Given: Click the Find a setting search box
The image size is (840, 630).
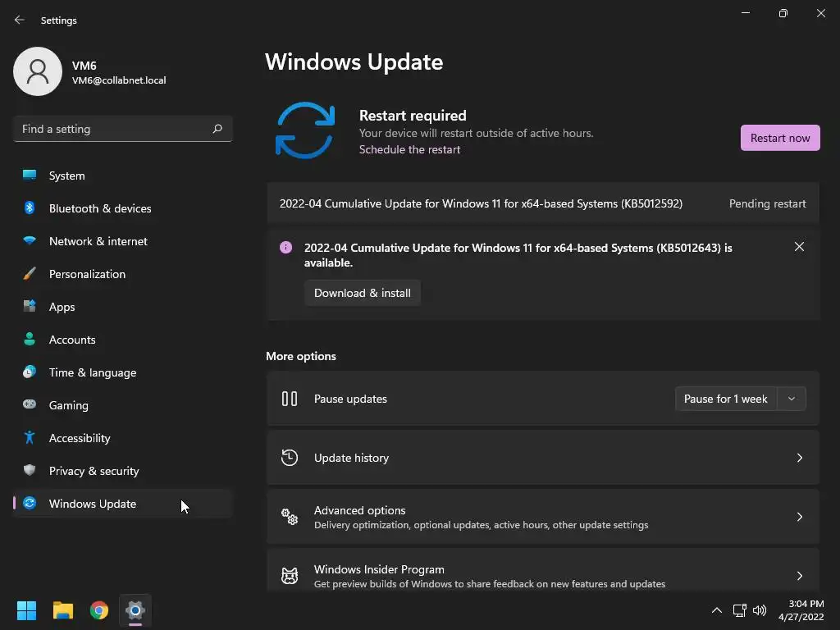Looking at the screenshot, I should (113, 129).
